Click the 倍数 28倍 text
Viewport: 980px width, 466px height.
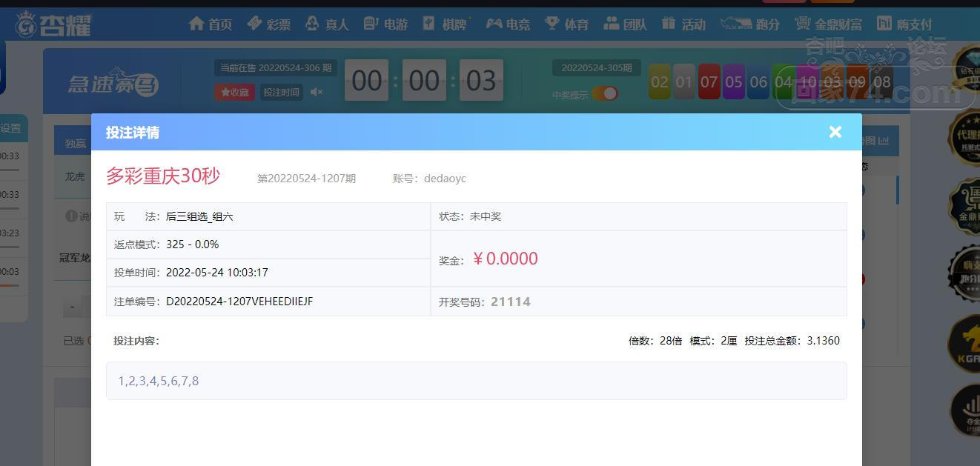pos(655,341)
